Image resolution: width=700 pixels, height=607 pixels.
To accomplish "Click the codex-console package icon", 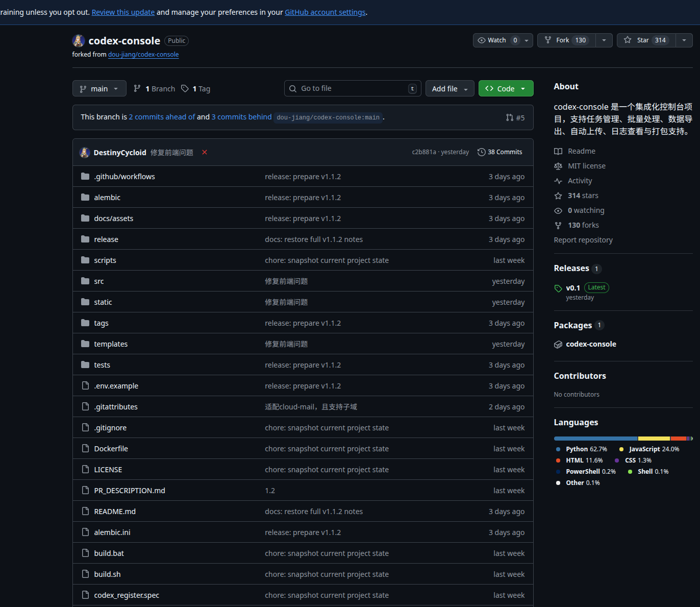I will (558, 345).
